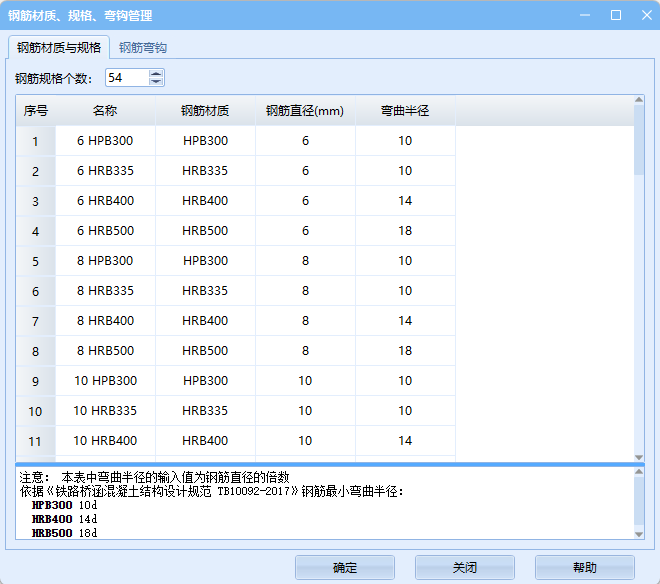Select the 钢筋材质与规格 tab
The image size is (660, 584).
click(58, 47)
